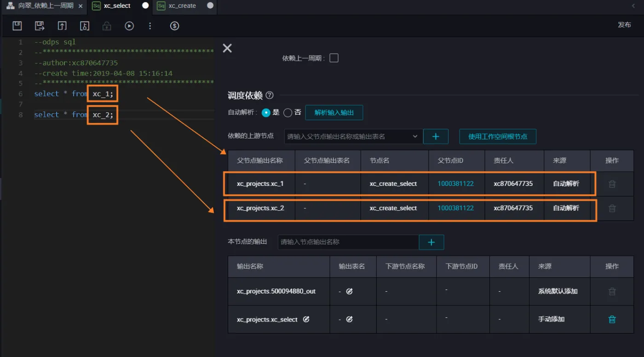Click the unsaved dot on the xc_select tab
Screen dimensions: 644x357
pyautogui.click(x=145, y=6)
